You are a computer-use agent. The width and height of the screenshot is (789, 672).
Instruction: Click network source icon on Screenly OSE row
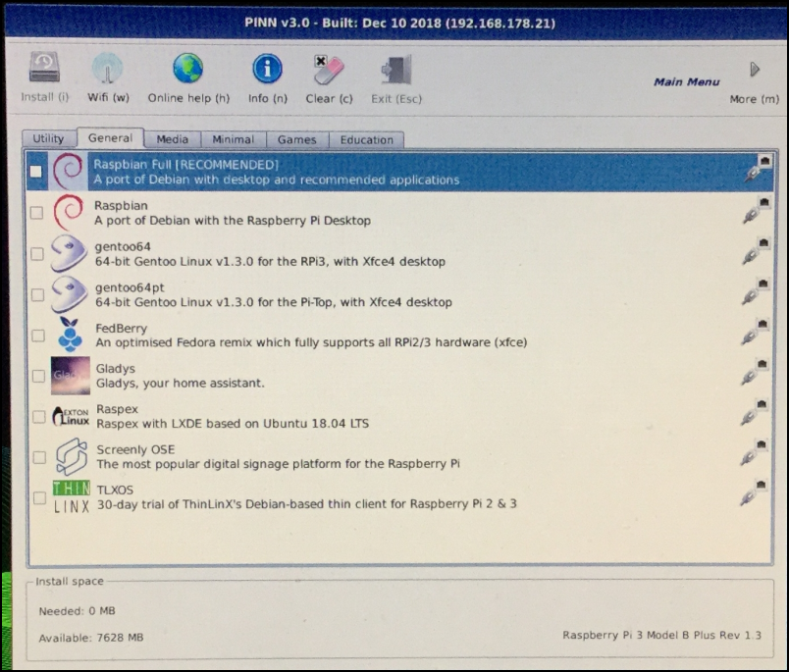(x=754, y=451)
